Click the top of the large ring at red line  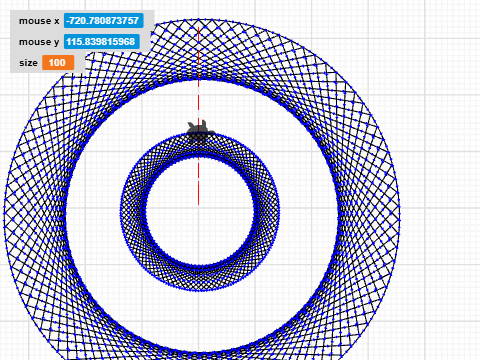199,21
